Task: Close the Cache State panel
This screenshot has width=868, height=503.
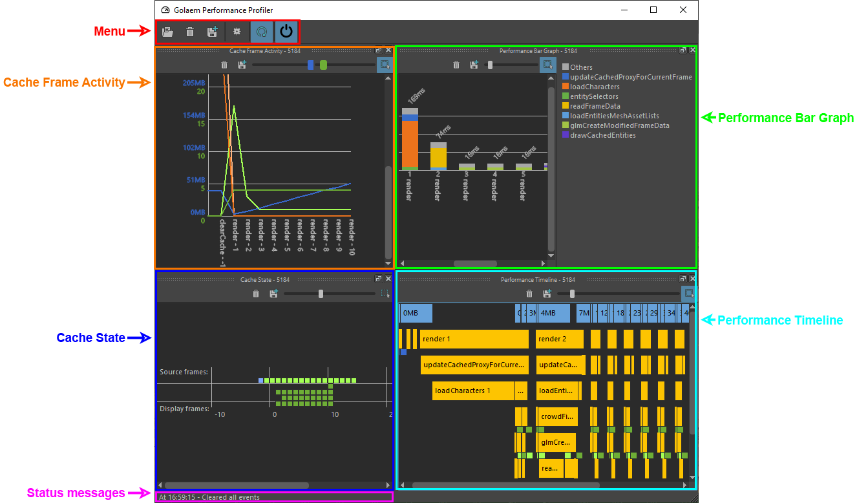Action: [388, 279]
